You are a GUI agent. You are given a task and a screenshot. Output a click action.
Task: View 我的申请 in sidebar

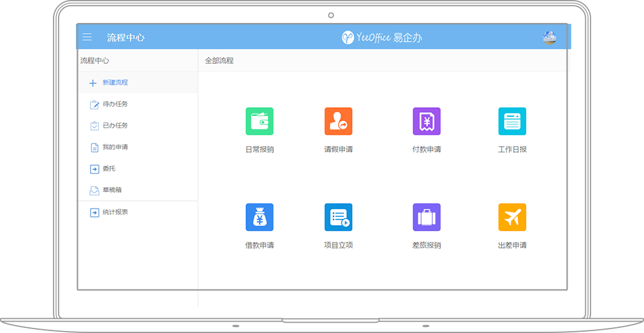pyautogui.click(x=115, y=147)
